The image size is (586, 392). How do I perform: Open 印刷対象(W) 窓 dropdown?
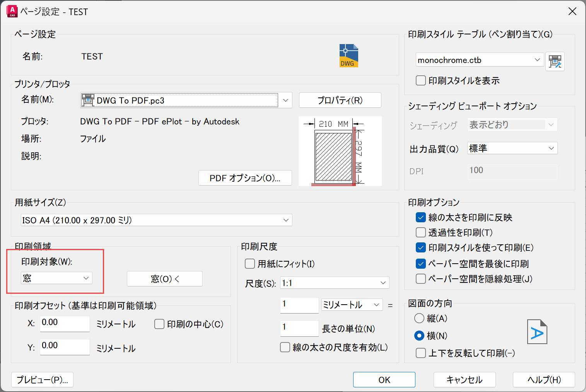click(x=56, y=278)
